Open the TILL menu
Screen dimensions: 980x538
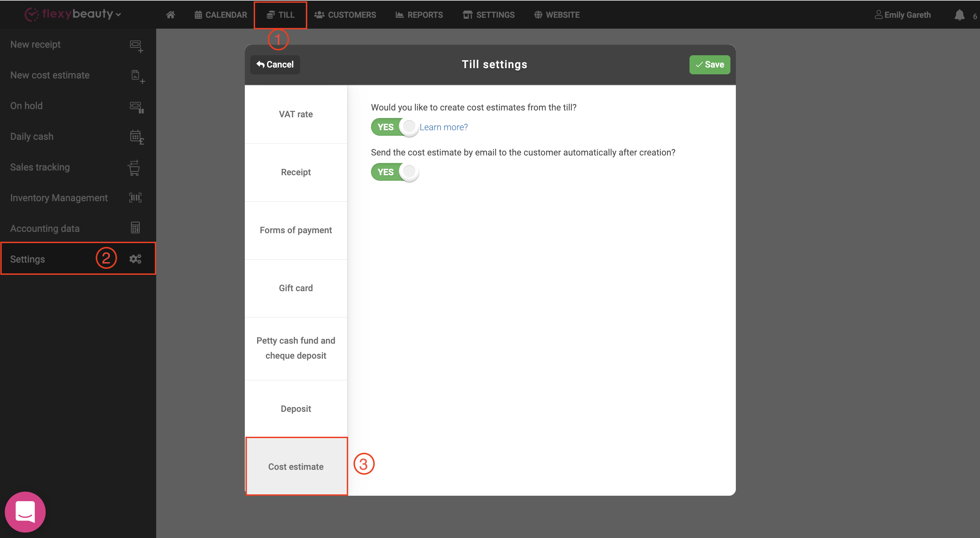click(280, 15)
